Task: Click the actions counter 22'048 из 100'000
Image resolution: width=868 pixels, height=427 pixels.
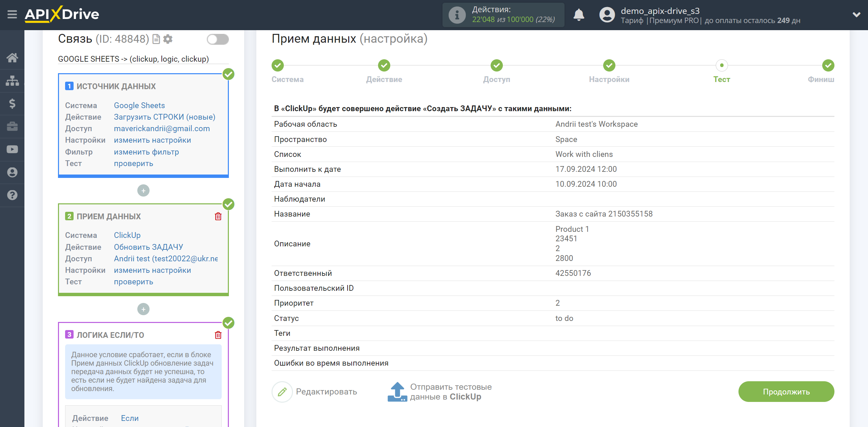Action: 513,20
